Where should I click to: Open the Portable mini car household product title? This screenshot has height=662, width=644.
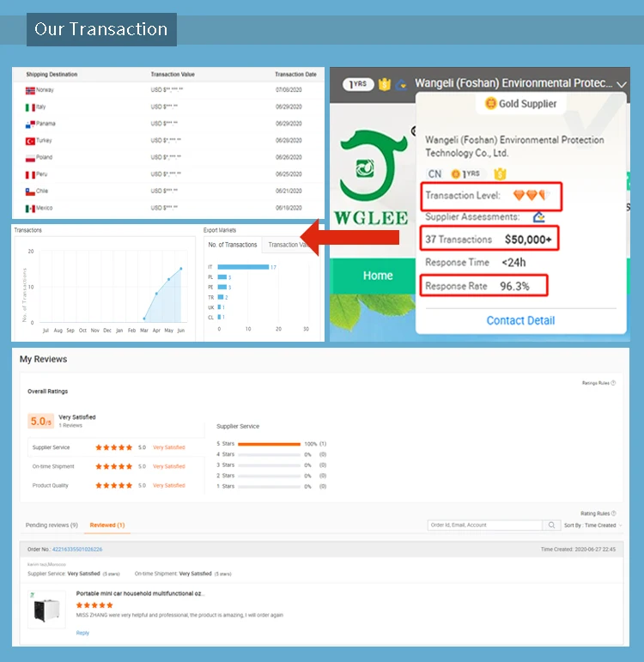140,593
